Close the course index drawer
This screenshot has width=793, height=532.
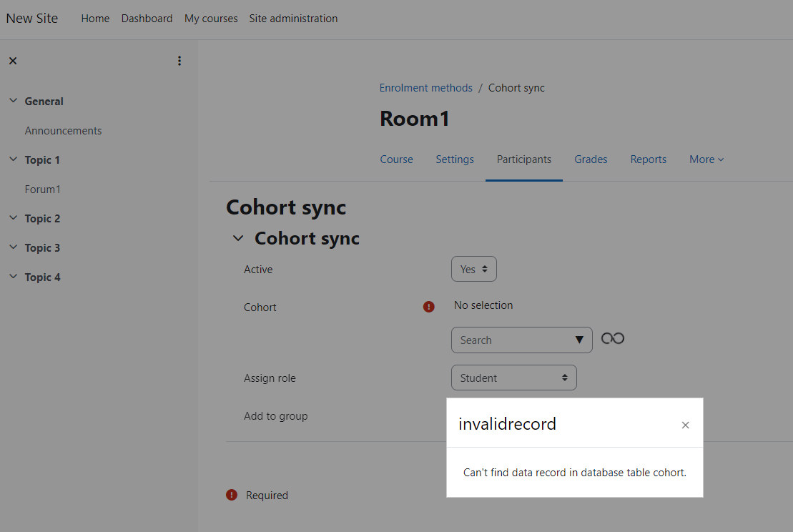[13, 61]
